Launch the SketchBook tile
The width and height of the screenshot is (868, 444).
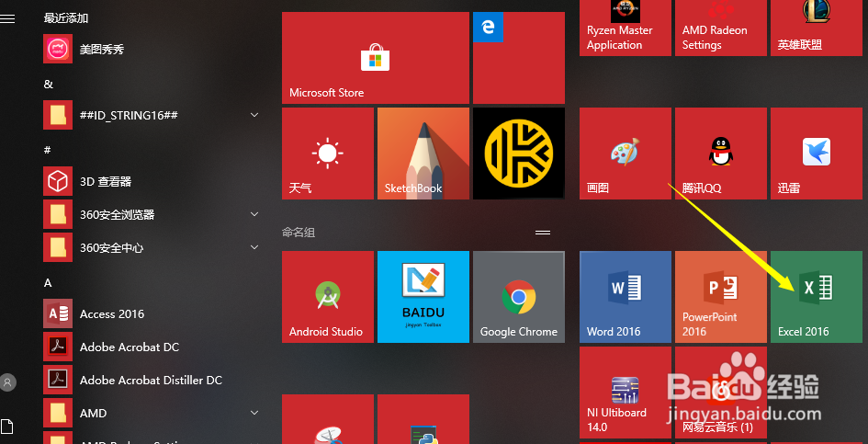pos(423,154)
